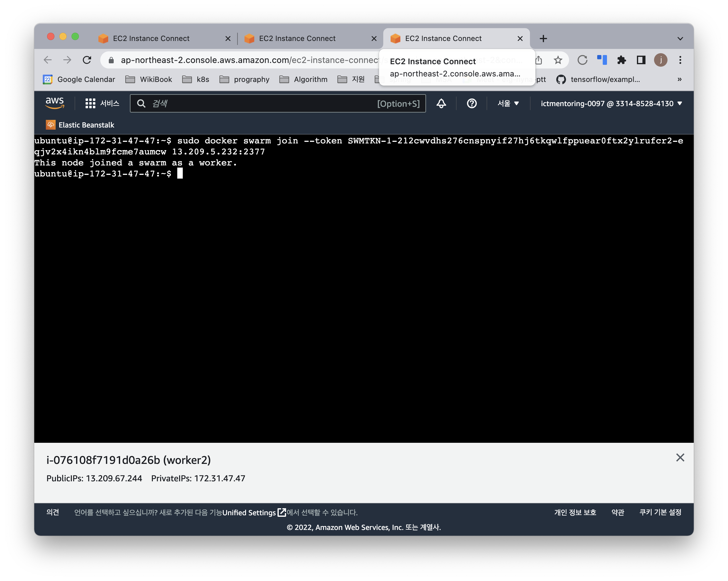Open the AWS help question mark icon
The width and height of the screenshot is (728, 581).
pyautogui.click(x=471, y=103)
